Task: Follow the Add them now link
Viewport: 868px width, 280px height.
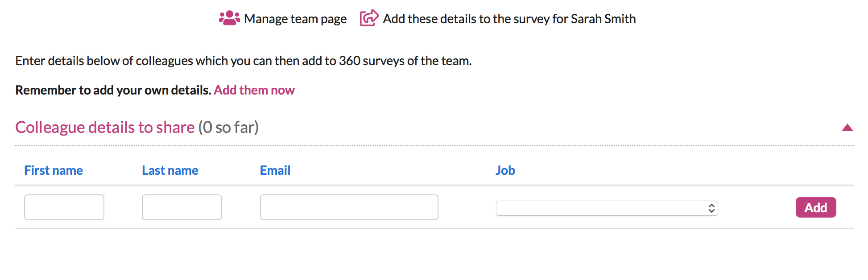Action: (x=254, y=90)
